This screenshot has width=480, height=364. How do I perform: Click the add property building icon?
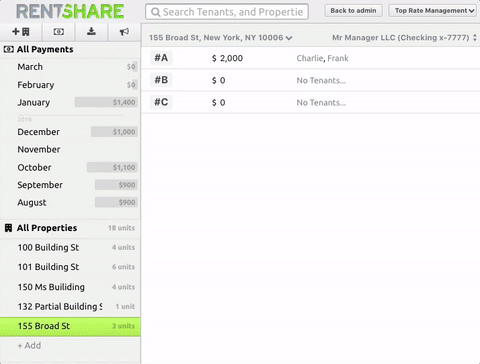(21, 32)
